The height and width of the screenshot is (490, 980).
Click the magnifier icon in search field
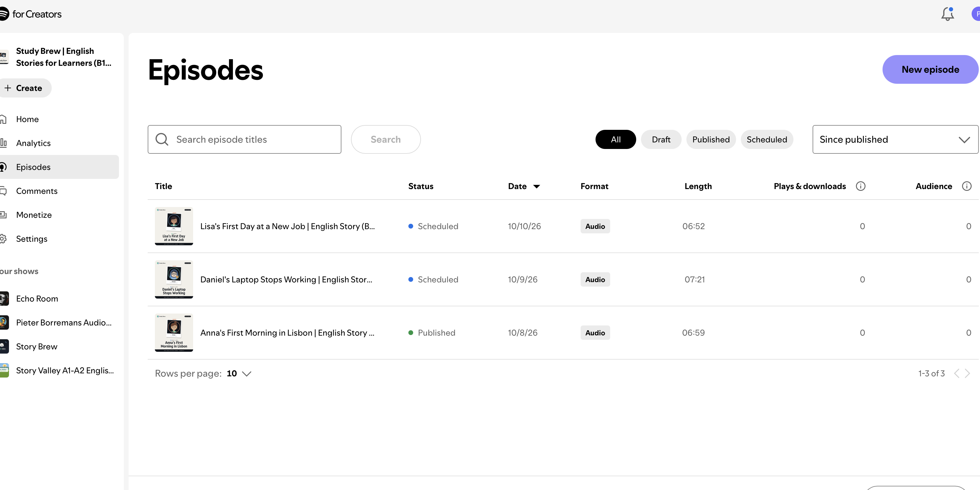[162, 139]
